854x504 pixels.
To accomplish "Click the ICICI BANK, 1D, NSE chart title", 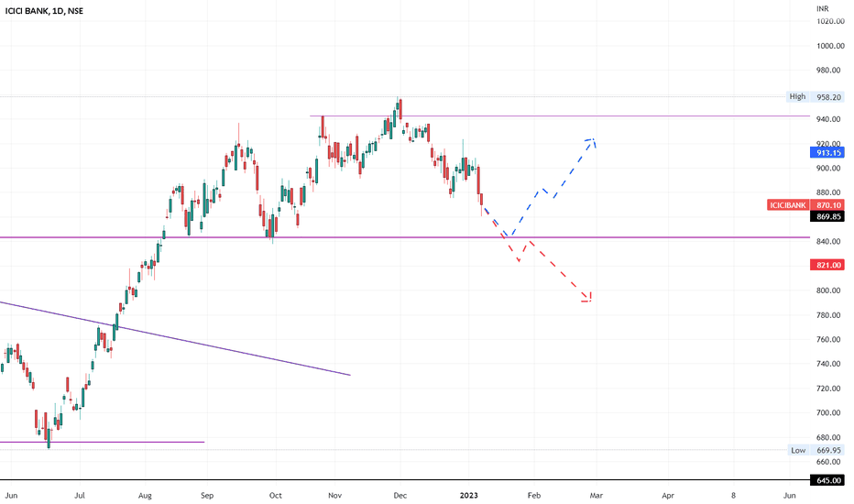I will click(x=44, y=11).
